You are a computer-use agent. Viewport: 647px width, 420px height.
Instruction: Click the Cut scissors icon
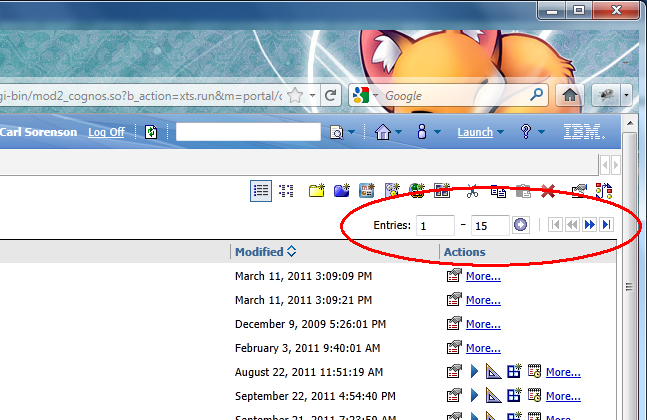[x=472, y=191]
